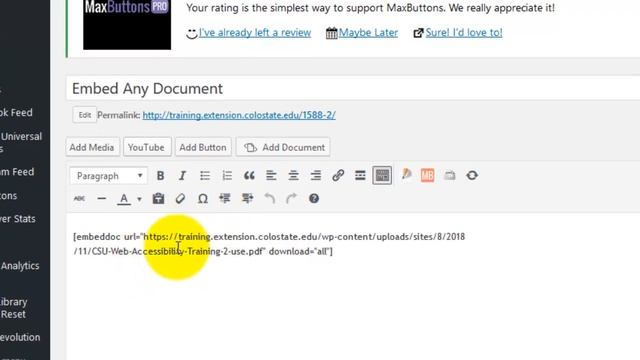Open the Paragraph format dropdown

109,176
